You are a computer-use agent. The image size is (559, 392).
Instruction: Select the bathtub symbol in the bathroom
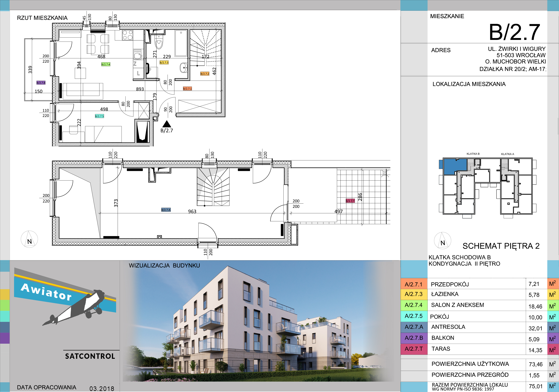[x=181, y=43]
